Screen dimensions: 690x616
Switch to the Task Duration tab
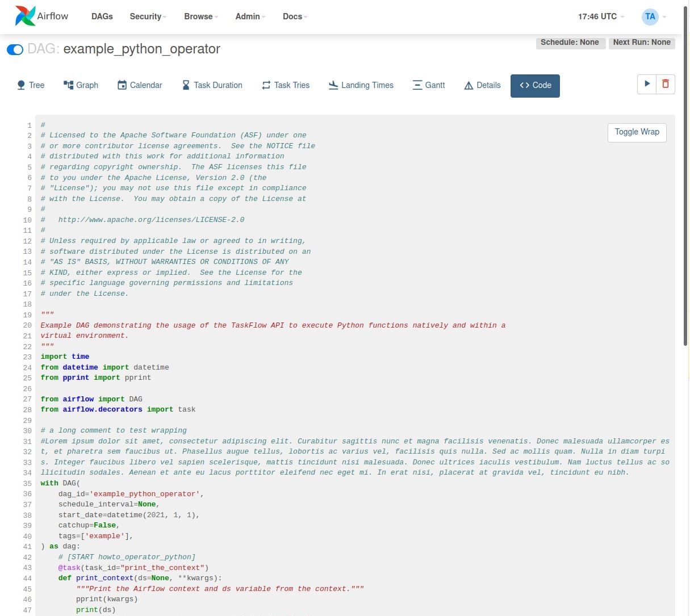click(x=212, y=85)
